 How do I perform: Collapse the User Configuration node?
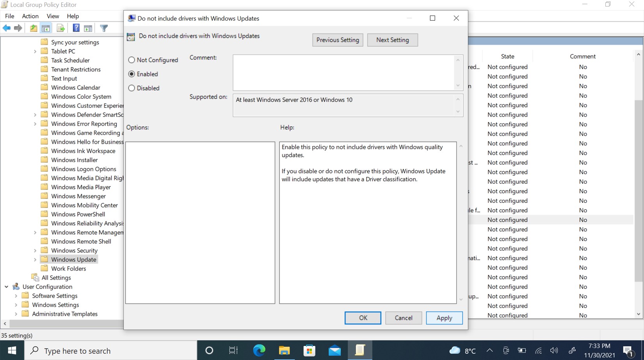point(7,287)
